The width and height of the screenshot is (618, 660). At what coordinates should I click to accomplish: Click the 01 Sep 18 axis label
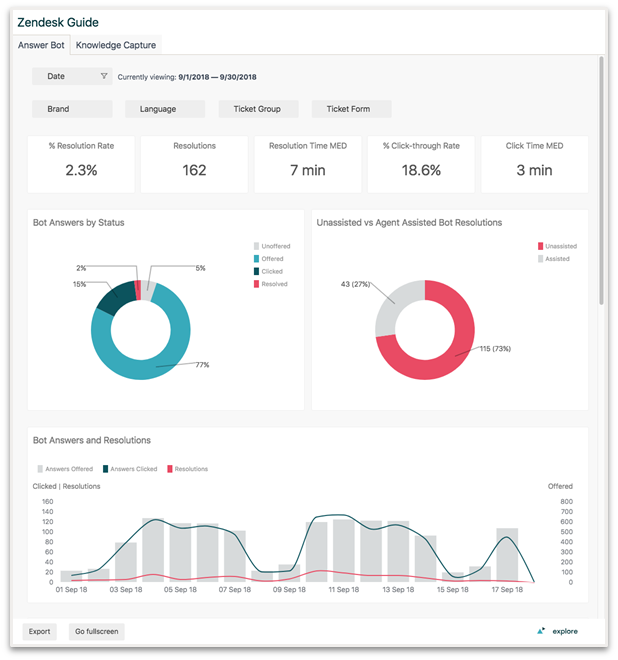tap(71, 590)
